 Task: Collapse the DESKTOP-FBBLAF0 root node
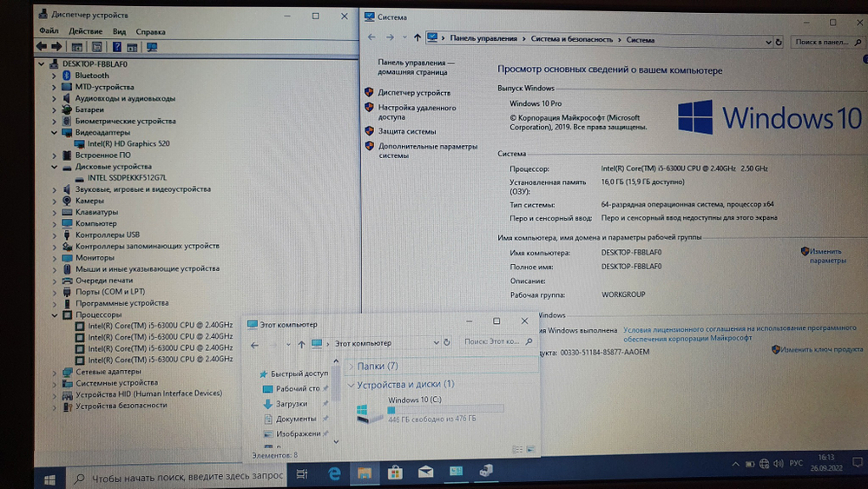42,64
